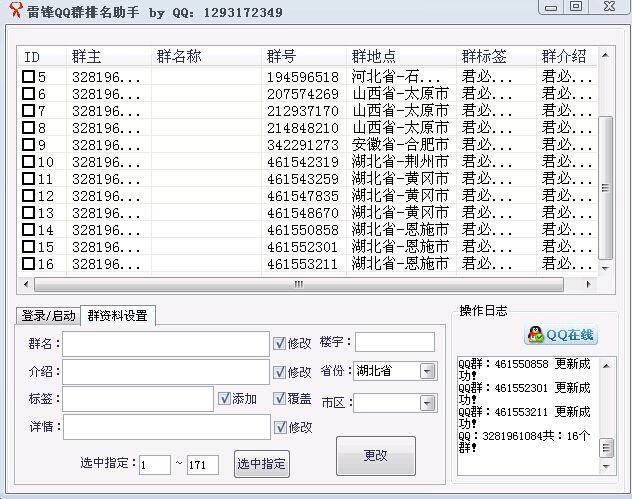Sort table by 群名称 column header
632x499 pixels.
[x=206, y=56]
